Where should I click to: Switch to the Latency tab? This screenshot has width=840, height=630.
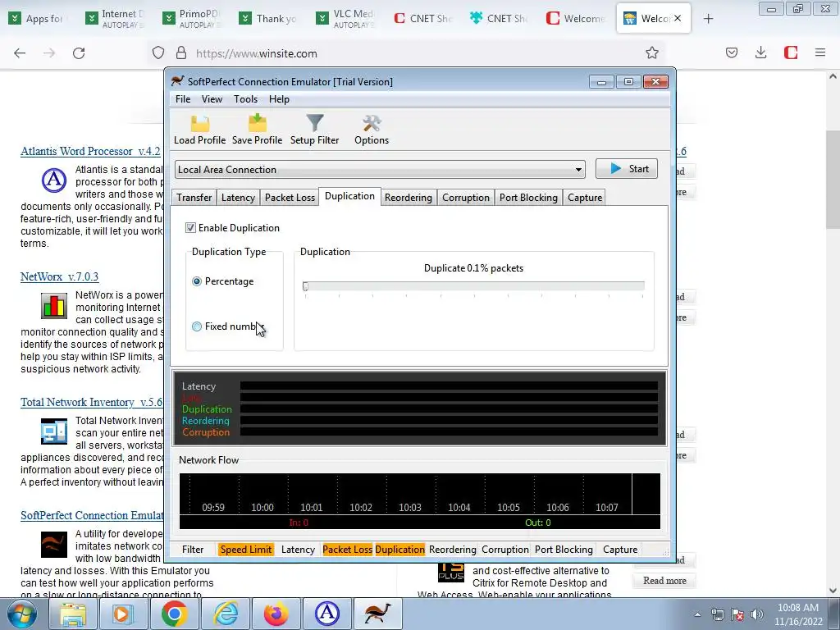238,198
